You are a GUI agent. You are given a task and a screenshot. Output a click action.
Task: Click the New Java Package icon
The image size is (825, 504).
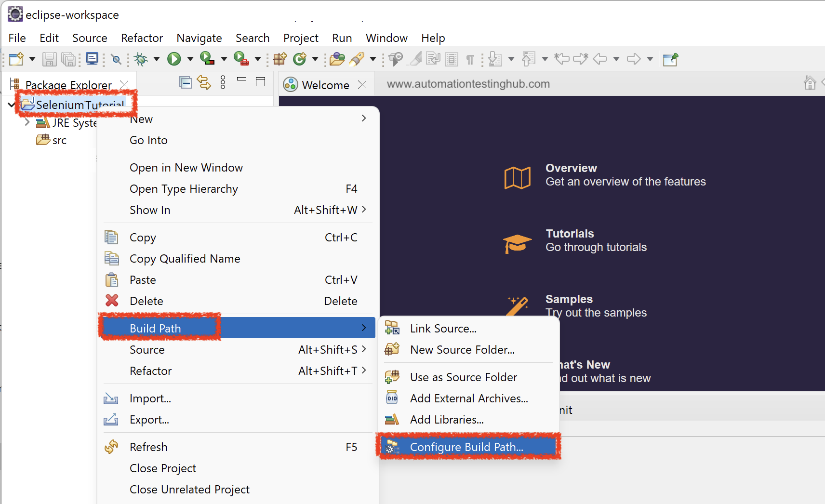click(280, 59)
